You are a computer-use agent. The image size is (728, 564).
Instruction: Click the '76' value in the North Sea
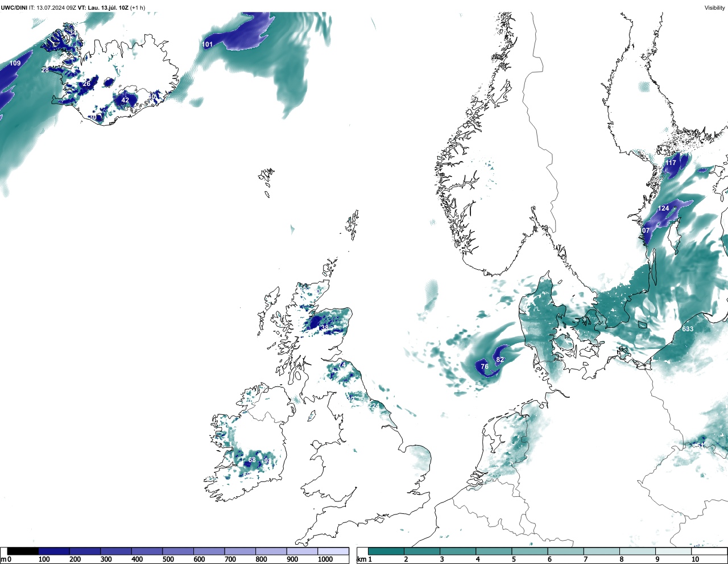(485, 367)
